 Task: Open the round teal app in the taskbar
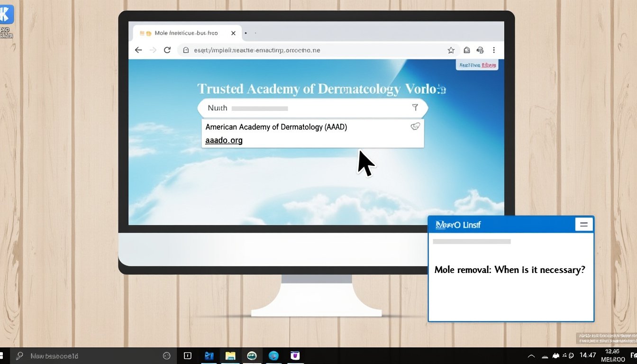[252, 355]
